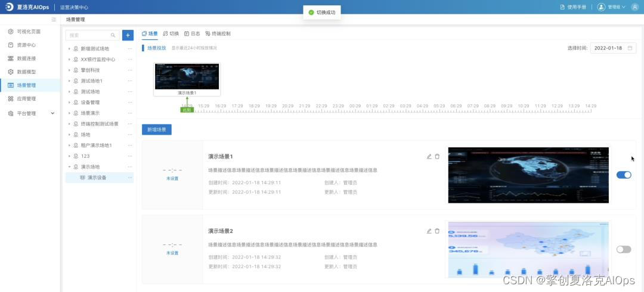Open more options for 擎创科技
Viewport: 644px width, 292px height.
coord(130,70)
